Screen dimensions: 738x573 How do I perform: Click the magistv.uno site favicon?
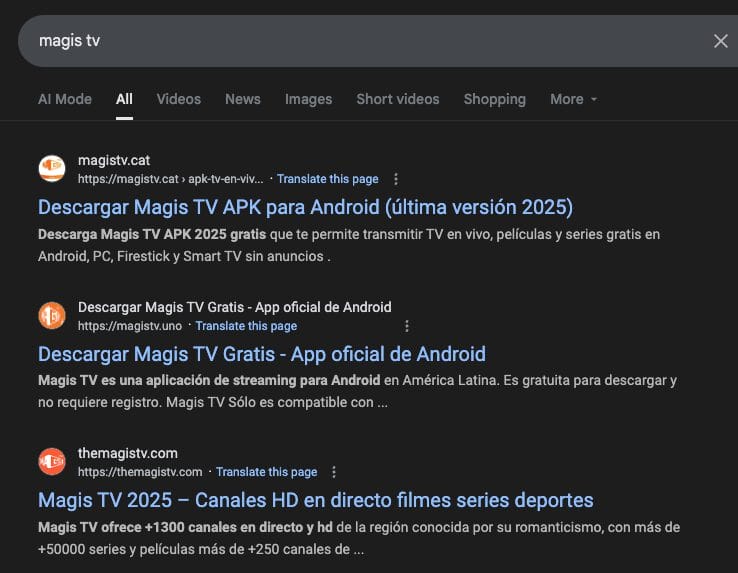[52, 315]
